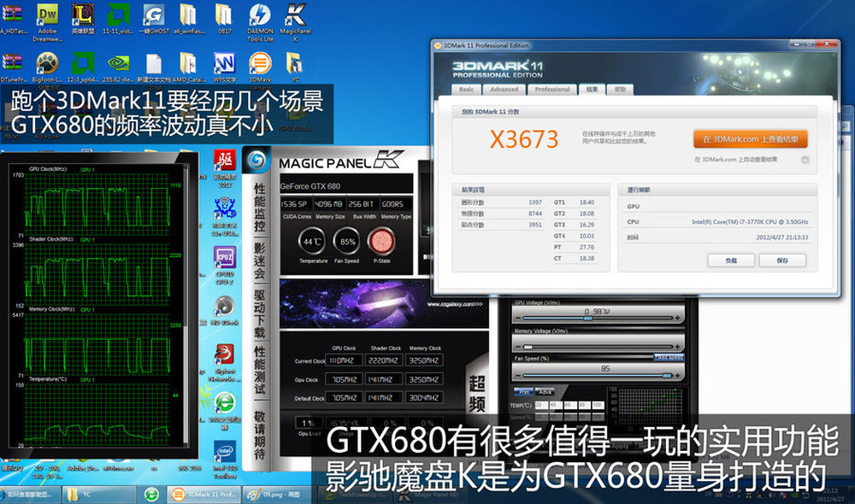
Task: Switch to the 09.png Paint taskbar button
Action: click(x=277, y=495)
